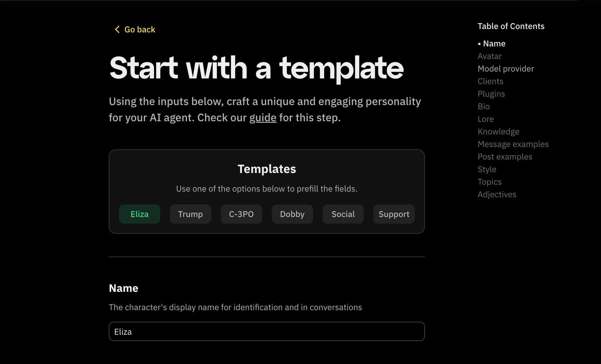This screenshot has height=364, width=601.
Task: Open Clients section from contents list
Action: 490,81
